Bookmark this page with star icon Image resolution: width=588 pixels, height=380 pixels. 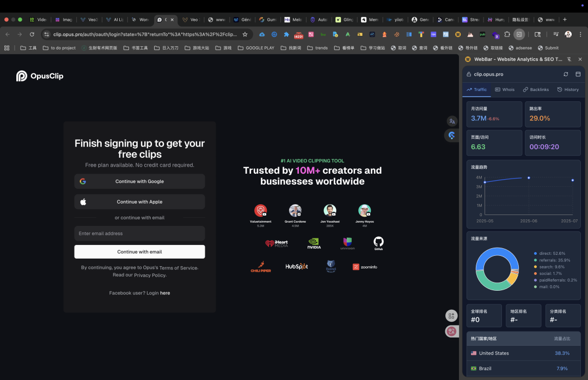(x=245, y=34)
